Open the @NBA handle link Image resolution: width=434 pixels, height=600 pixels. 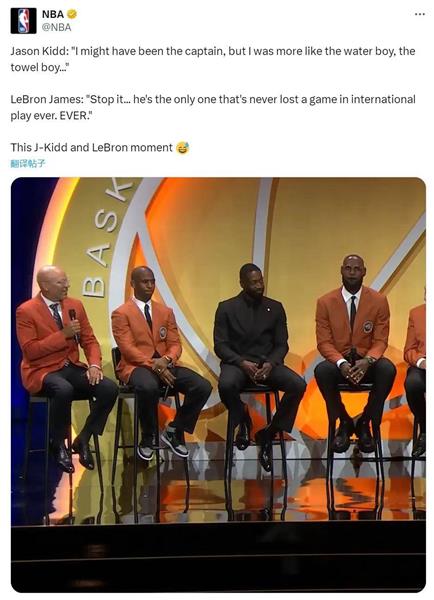tap(56, 28)
